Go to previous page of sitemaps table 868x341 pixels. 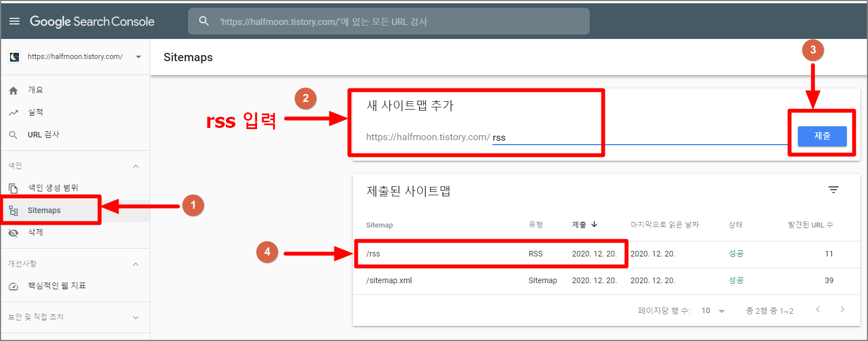(818, 309)
